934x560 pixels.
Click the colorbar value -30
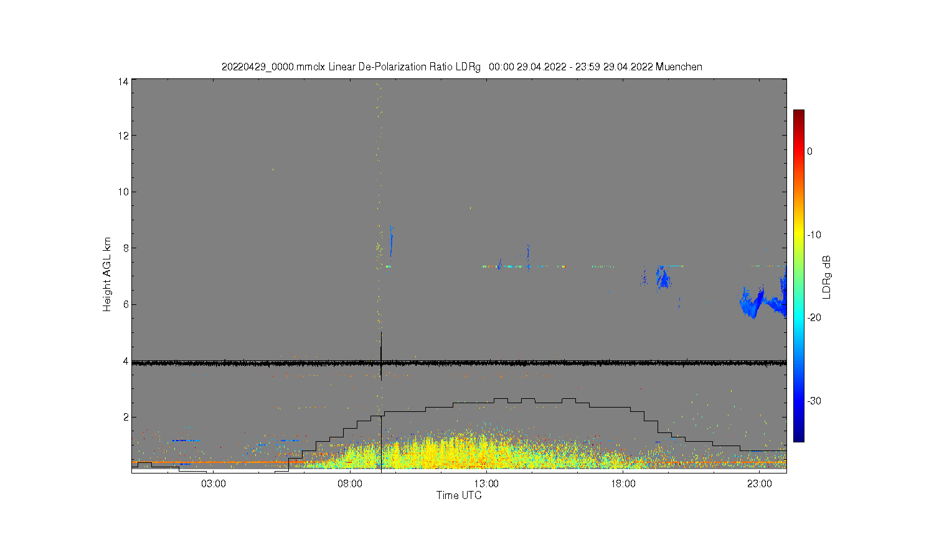(814, 401)
